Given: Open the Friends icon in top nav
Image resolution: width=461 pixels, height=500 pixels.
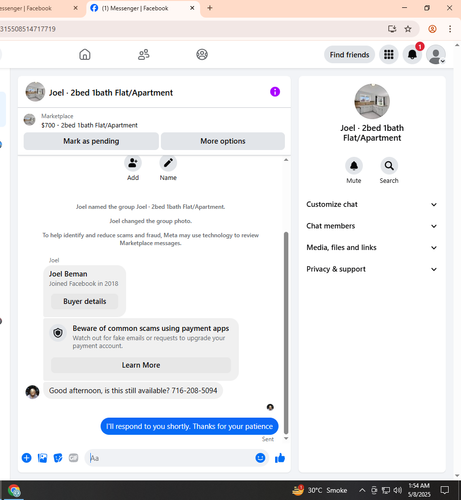Looking at the screenshot, I should click(x=144, y=54).
